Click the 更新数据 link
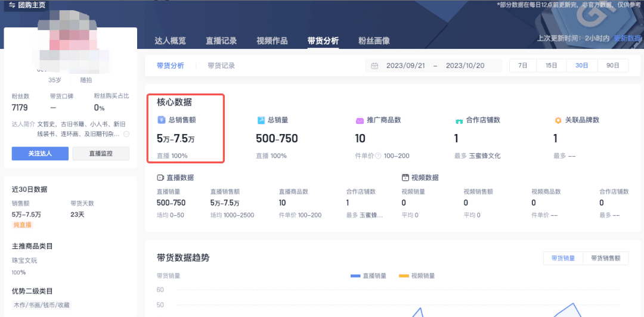644x317 pixels. 627,38
